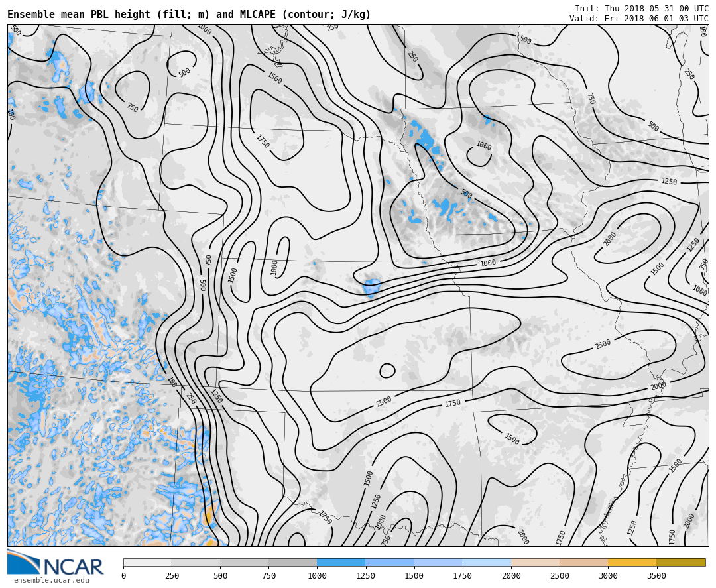The image size is (716, 588).
Task: Click the NCAR blue swoosh emblem
Action: [x=23, y=562]
